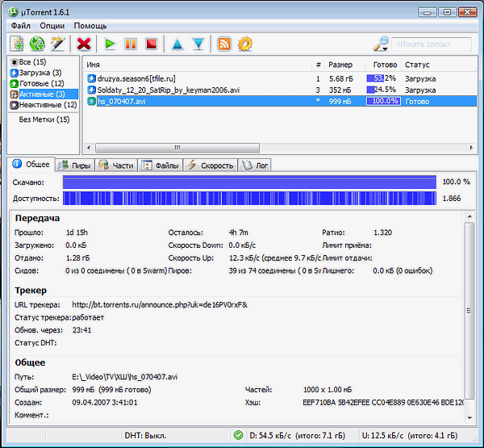The height and width of the screenshot is (448, 484).
Task: Pause the torrent using the orange pause icon
Action: point(130,44)
